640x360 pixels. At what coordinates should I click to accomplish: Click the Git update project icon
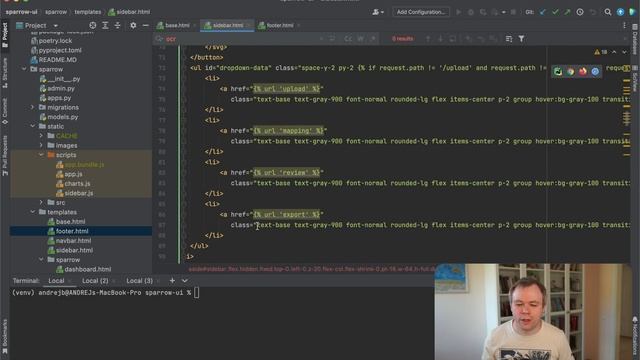coord(542,12)
